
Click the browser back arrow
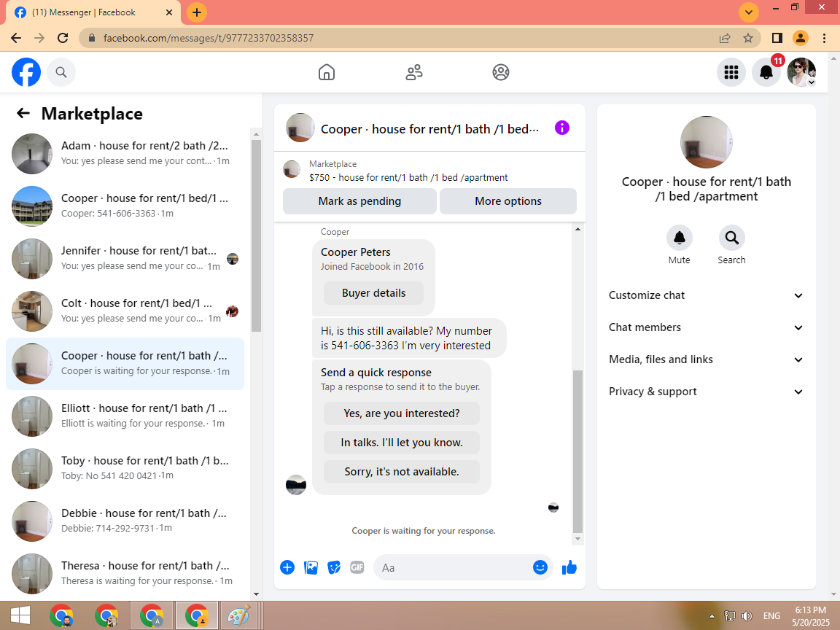[16, 38]
